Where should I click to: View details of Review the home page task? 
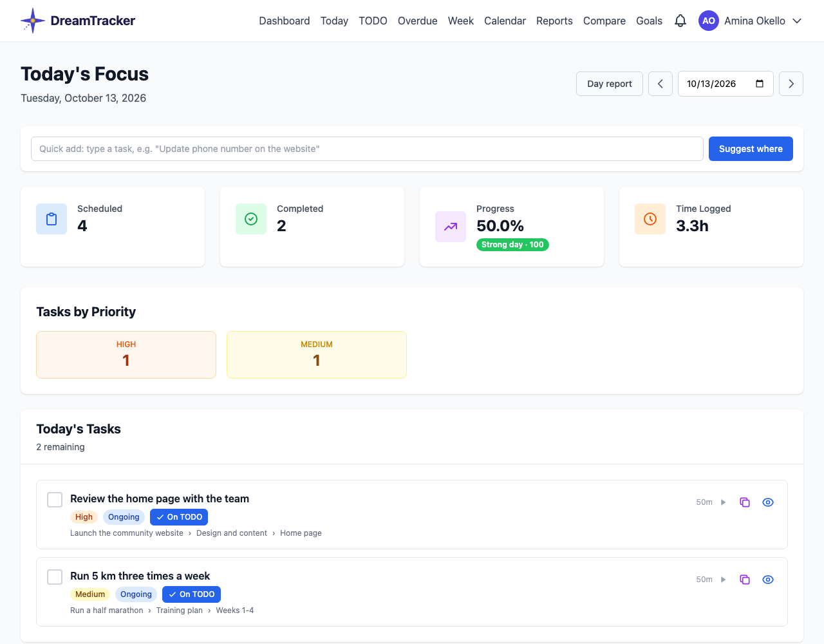[768, 502]
